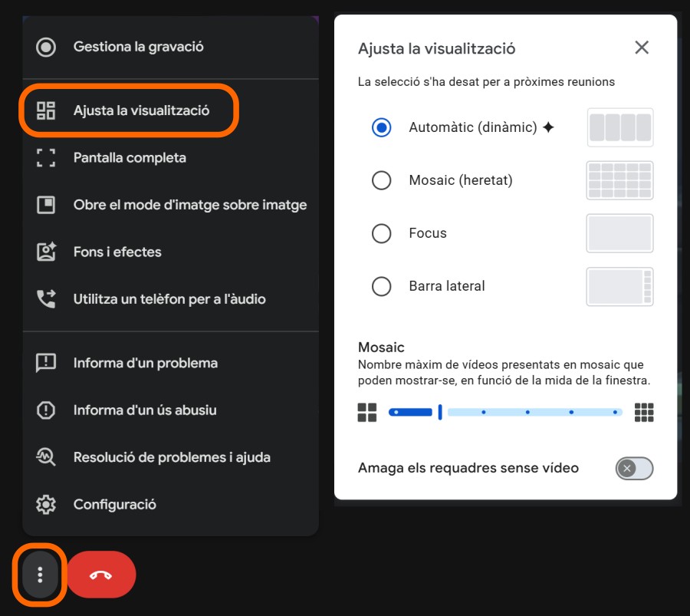Pick the Barra lateral layout option

(x=381, y=286)
